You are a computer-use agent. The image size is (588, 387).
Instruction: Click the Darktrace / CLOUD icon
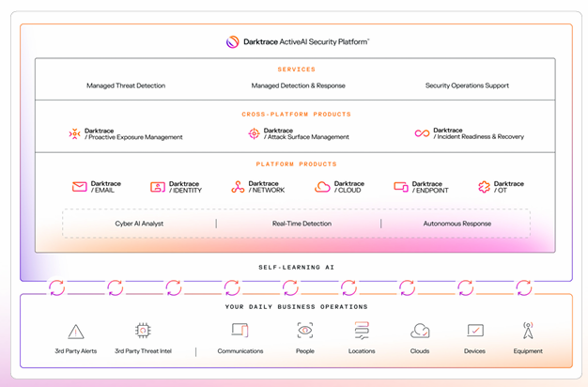(322, 187)
